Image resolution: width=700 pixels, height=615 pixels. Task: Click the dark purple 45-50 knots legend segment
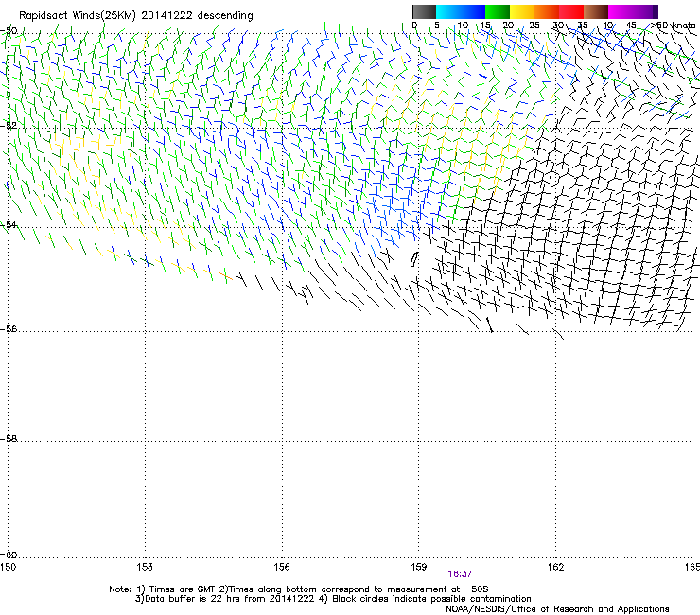pyautogui.click(x=645, y=11)
